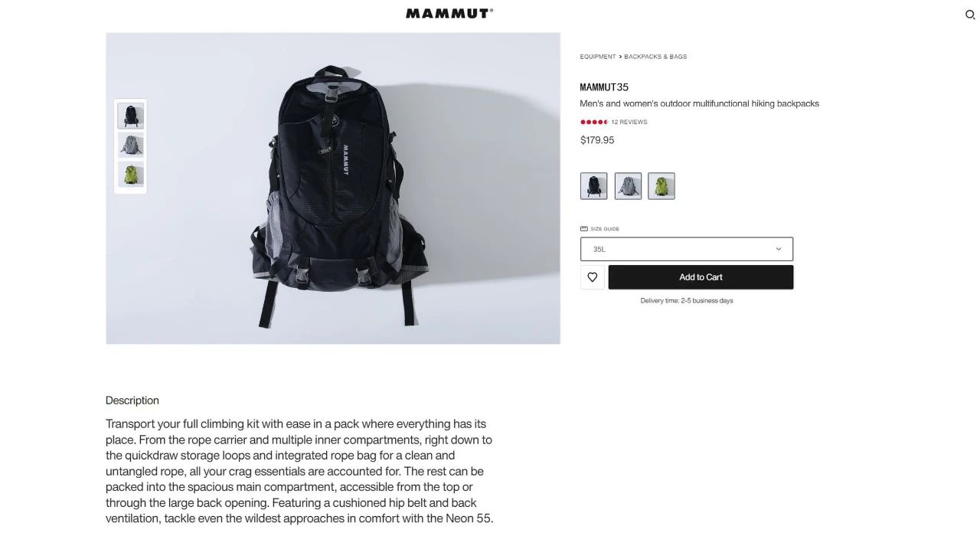Click the size dropdown chevron arrow

coord(779,249)
